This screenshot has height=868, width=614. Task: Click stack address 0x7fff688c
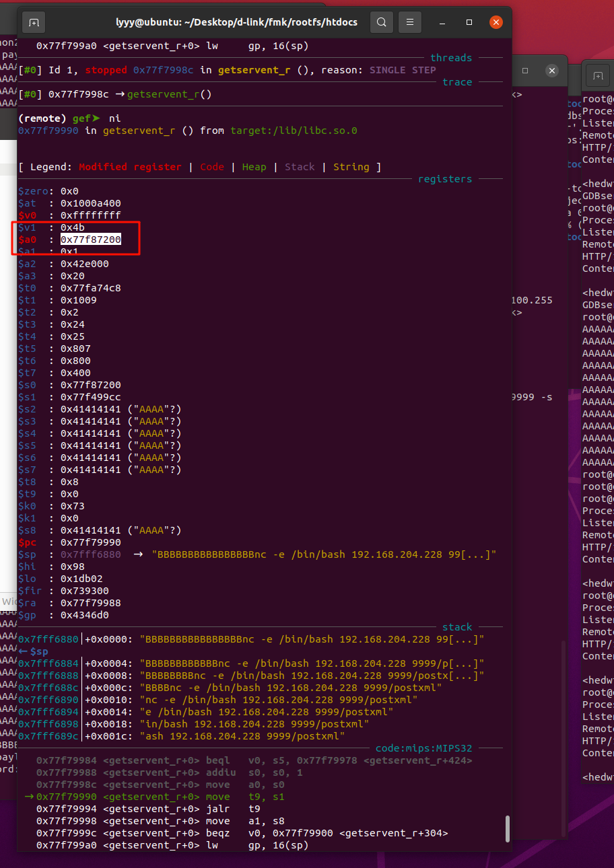[x=48, y=688]
